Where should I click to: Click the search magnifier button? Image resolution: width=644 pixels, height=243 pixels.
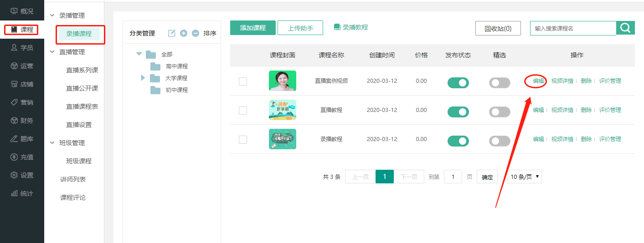click(625, 28)
